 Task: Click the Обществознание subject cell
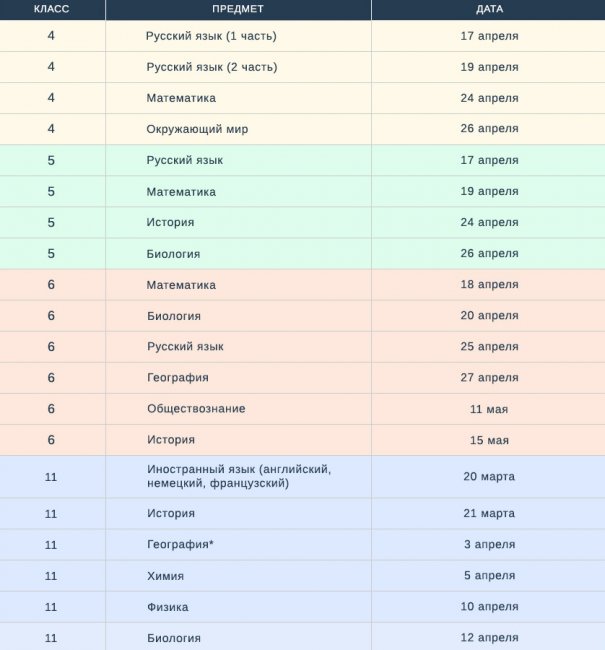(x=196, y=409)
